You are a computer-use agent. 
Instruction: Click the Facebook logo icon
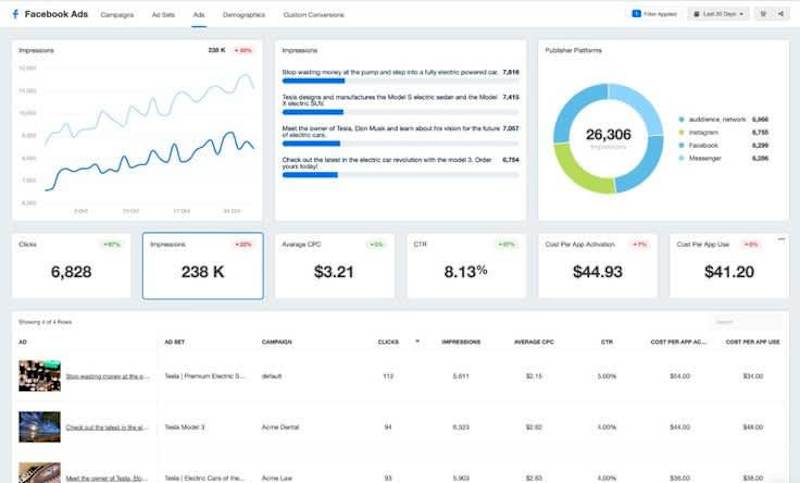(x=15, y=14)
